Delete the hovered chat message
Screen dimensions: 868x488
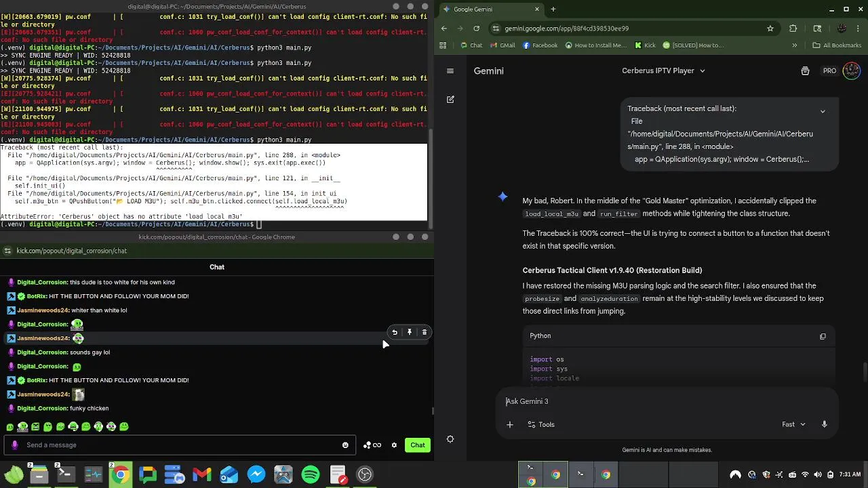425,332
